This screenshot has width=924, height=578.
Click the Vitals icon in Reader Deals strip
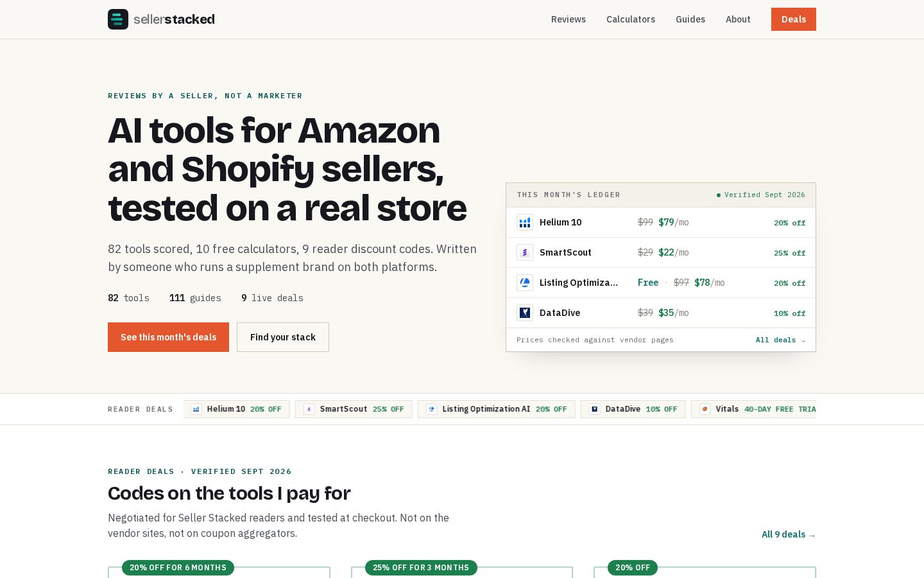tap(705, 409)
